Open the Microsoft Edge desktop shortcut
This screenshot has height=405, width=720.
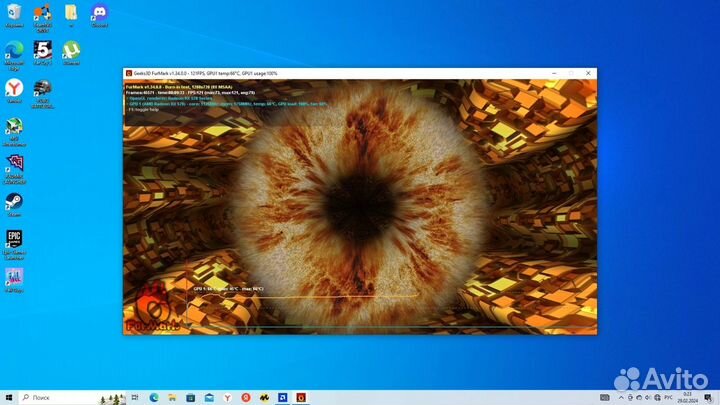14,50
